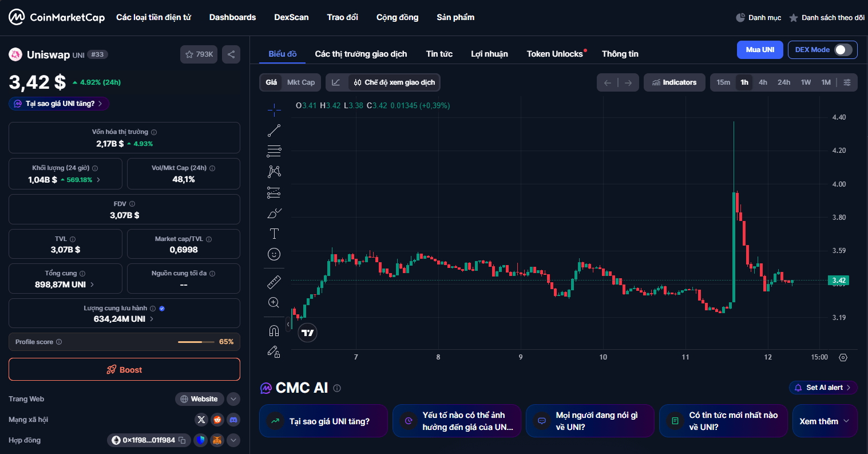The height and width of the screenshot is (454, 868).
Task: Select the prediction and measurement tool
Action: coord(274,192)
